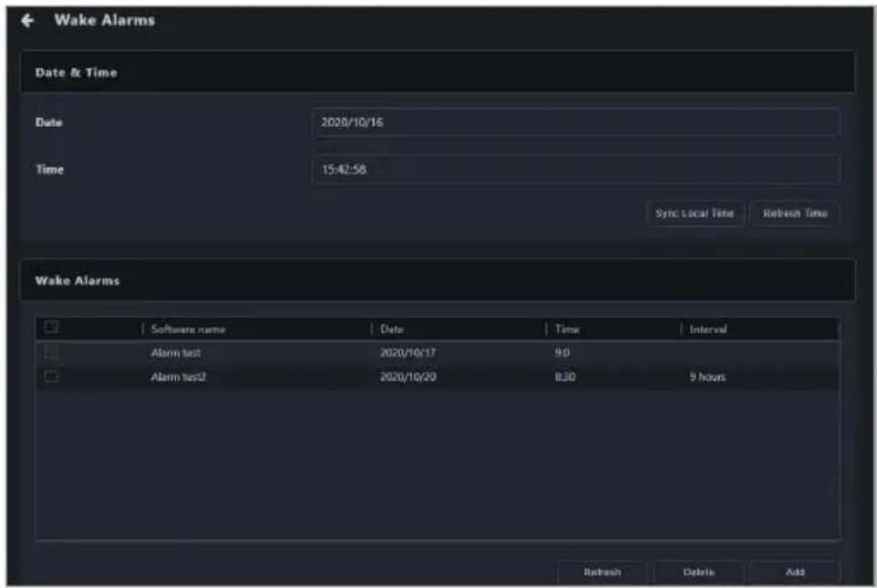
Task: Click the Sync Local Time button
Action: [694, 213]
